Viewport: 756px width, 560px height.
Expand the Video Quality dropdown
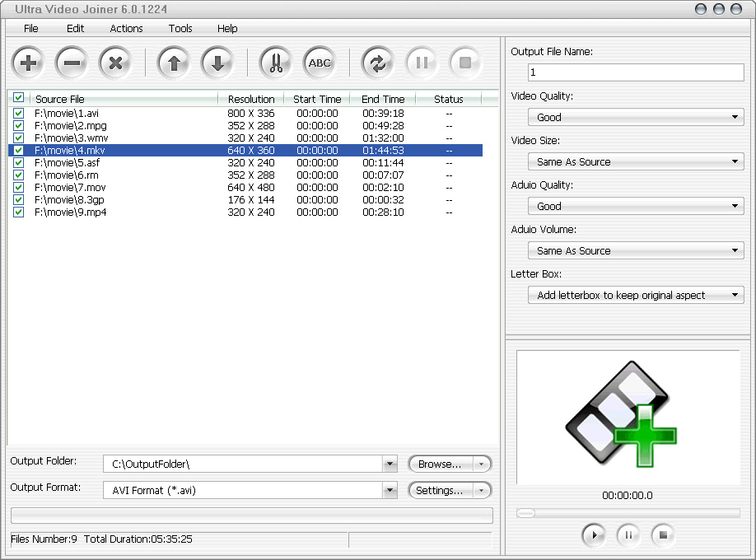tap(635, 118)
